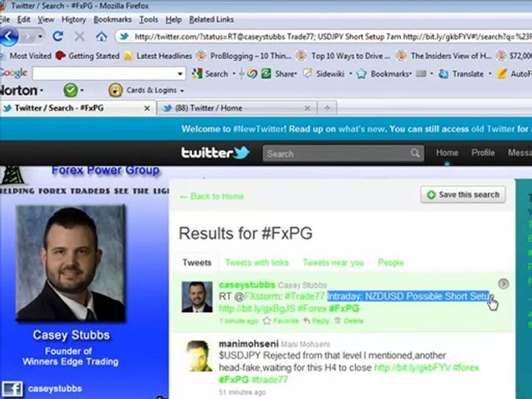This screenshot has width=532, height=399.
Task: Select the Tweets near you tab
Action: pyautogui.click(x=333, y=262)
